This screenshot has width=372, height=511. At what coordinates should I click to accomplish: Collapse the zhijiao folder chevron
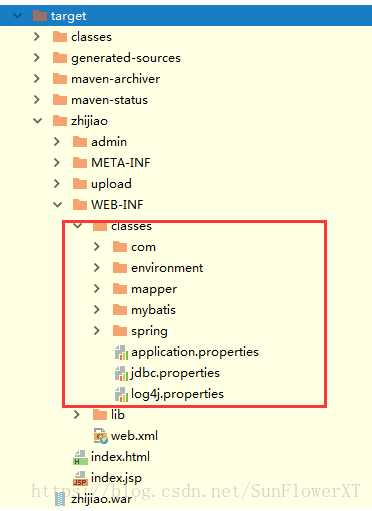pos(38,121)
